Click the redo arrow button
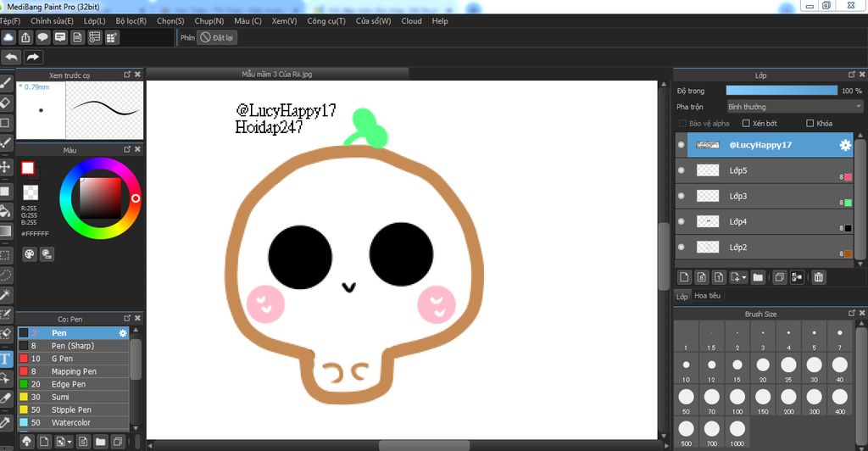This screenshot has height=451, width=868. pyautogui.click(x=33, y=57)
